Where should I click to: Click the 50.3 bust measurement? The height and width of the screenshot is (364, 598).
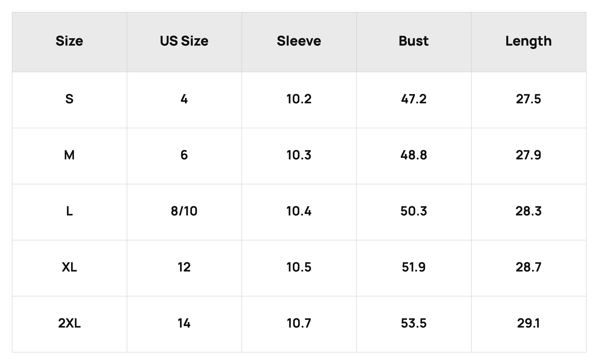[x=414, y=212]
